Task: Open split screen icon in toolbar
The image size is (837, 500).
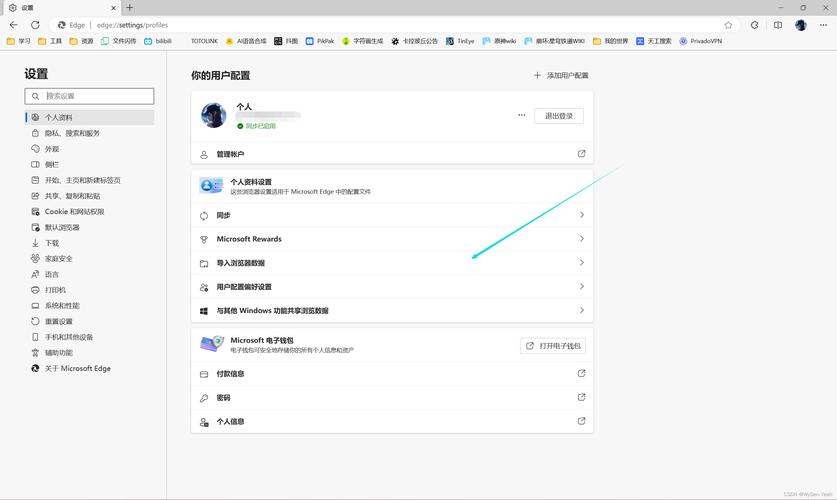Action: click(778, 25)
